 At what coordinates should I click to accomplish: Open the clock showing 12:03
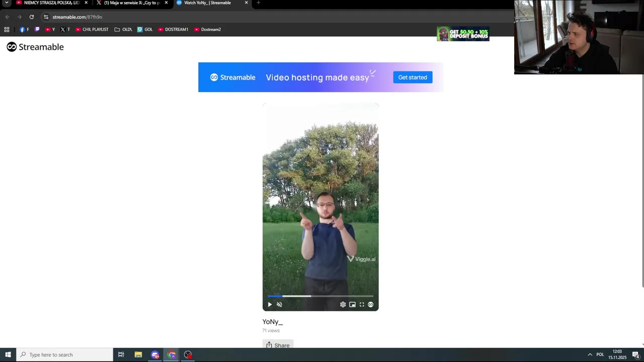point(617,354)
